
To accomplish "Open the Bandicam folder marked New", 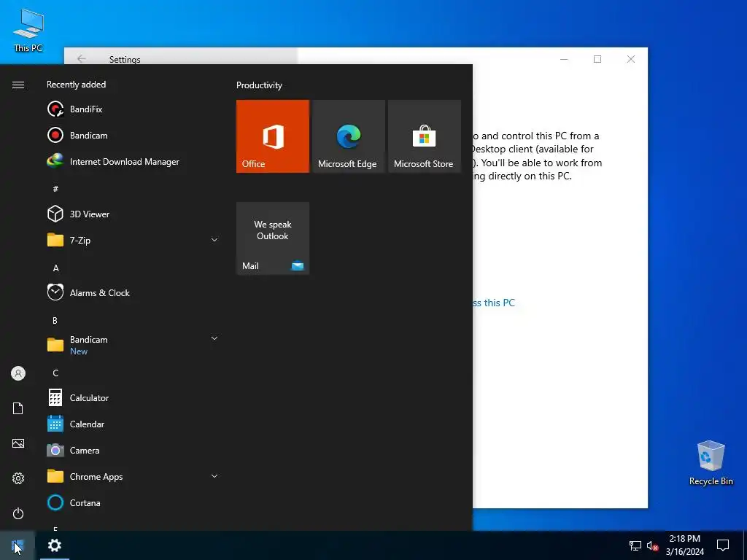I will (x=133, y=345).
